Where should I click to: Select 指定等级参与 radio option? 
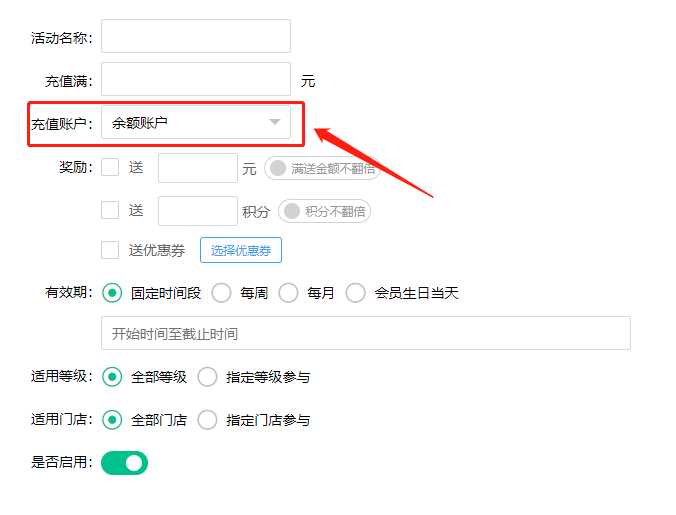coord(208,377)
